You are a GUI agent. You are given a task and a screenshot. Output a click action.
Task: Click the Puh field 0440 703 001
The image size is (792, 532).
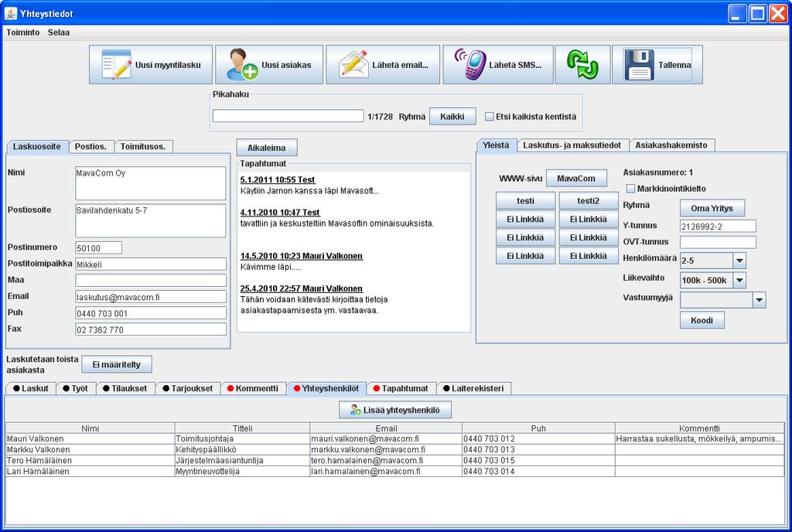(151, 313)
